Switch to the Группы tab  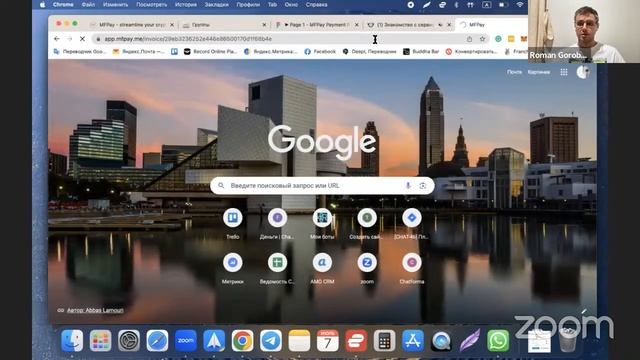click(224, 25)
